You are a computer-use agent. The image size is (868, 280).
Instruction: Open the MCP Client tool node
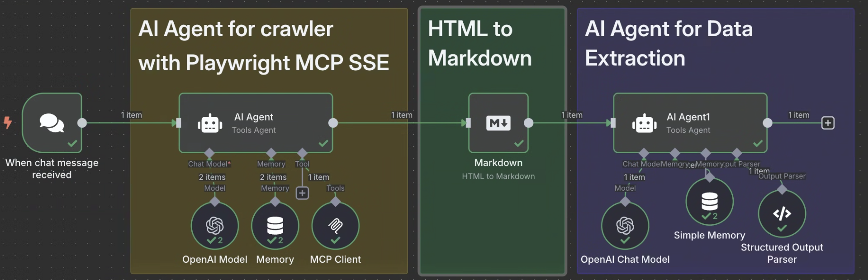pyautogui.click(x=336, y=226)
